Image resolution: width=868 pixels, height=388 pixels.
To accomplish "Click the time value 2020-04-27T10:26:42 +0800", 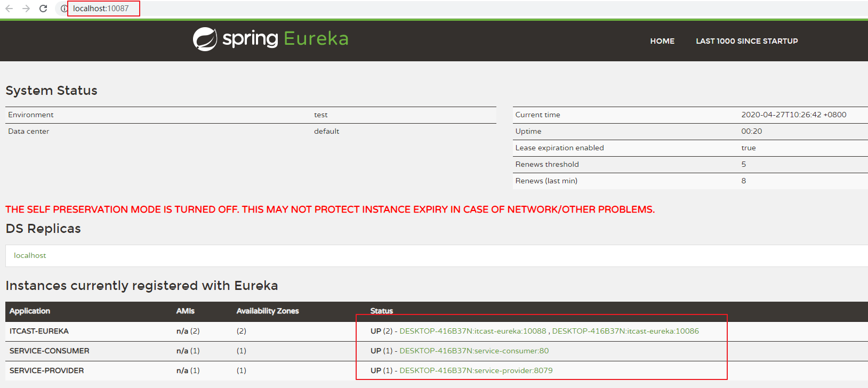I will point(794,115).
